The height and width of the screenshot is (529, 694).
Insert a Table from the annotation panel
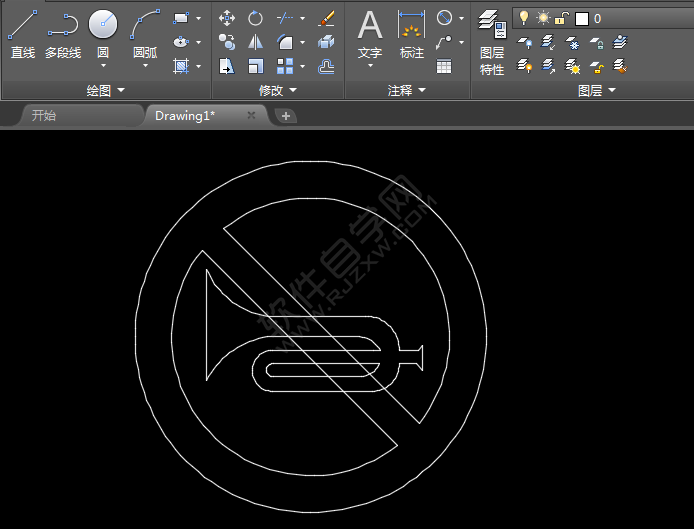point(444,66)
